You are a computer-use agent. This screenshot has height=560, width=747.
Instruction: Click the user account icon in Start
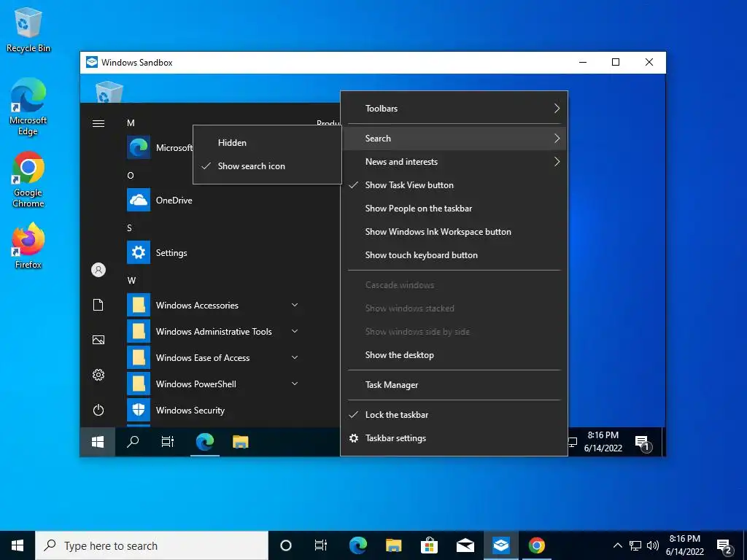point(98,270)
